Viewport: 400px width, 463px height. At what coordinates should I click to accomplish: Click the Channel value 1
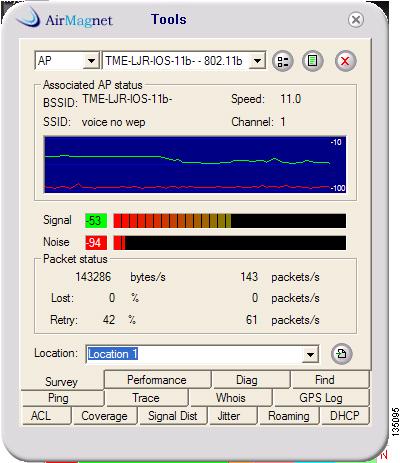283,122
